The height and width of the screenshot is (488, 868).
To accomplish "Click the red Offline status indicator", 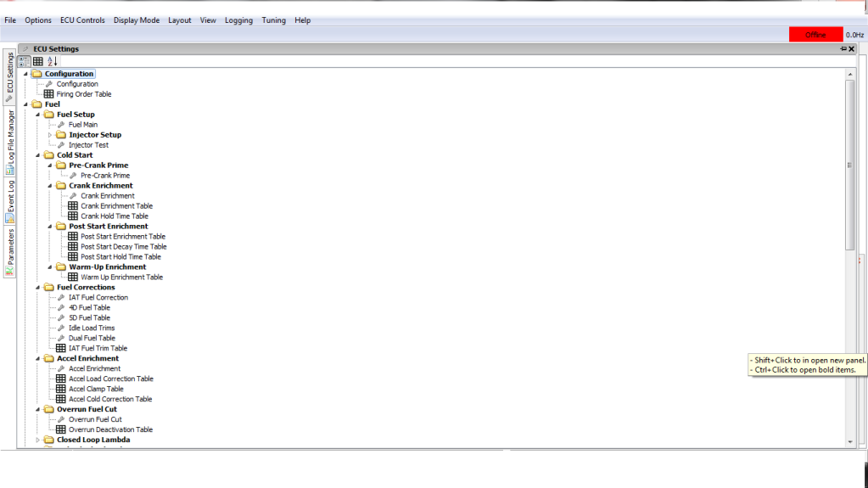I will 815,34.
